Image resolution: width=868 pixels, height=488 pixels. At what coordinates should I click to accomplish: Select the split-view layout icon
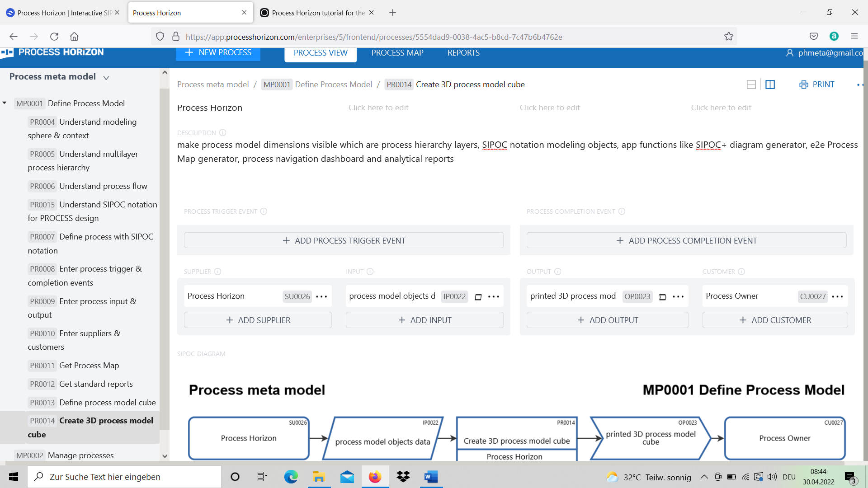pyautogui.click(x=770, y=84)
